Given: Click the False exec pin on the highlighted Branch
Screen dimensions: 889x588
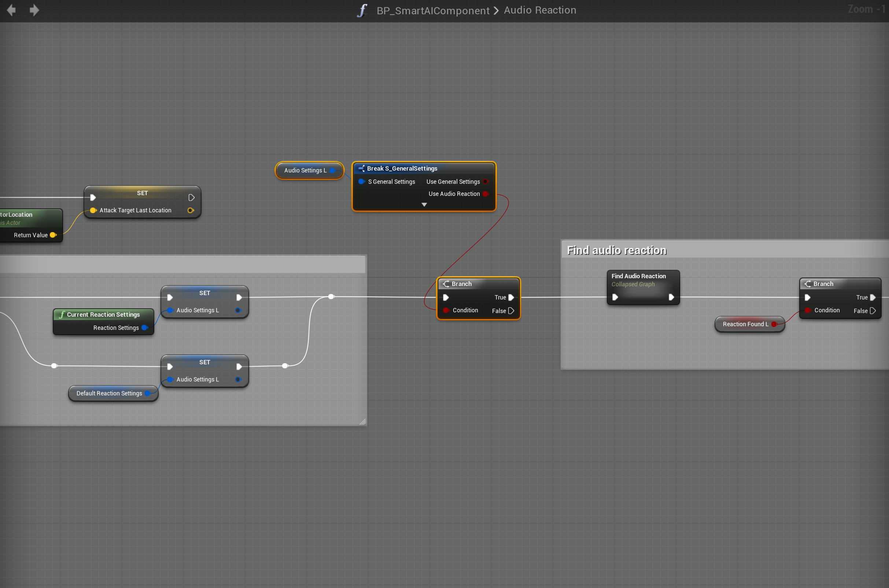Looking at the screenshot, I should tap(511, 311).
